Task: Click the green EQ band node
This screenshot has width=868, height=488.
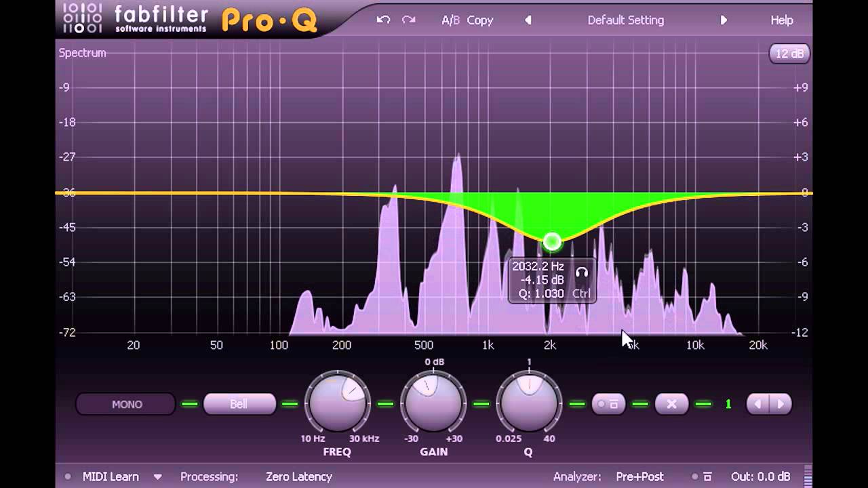Action: click(552, 241)
